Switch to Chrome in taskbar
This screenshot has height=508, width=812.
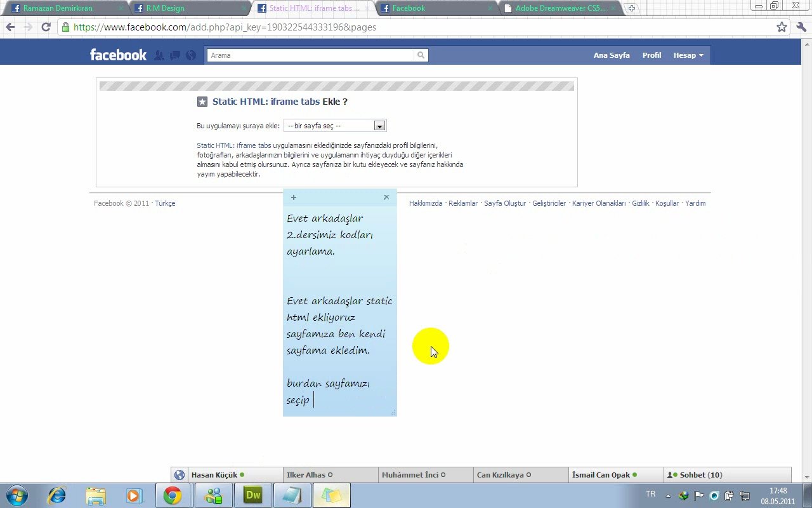coord(173,495)
